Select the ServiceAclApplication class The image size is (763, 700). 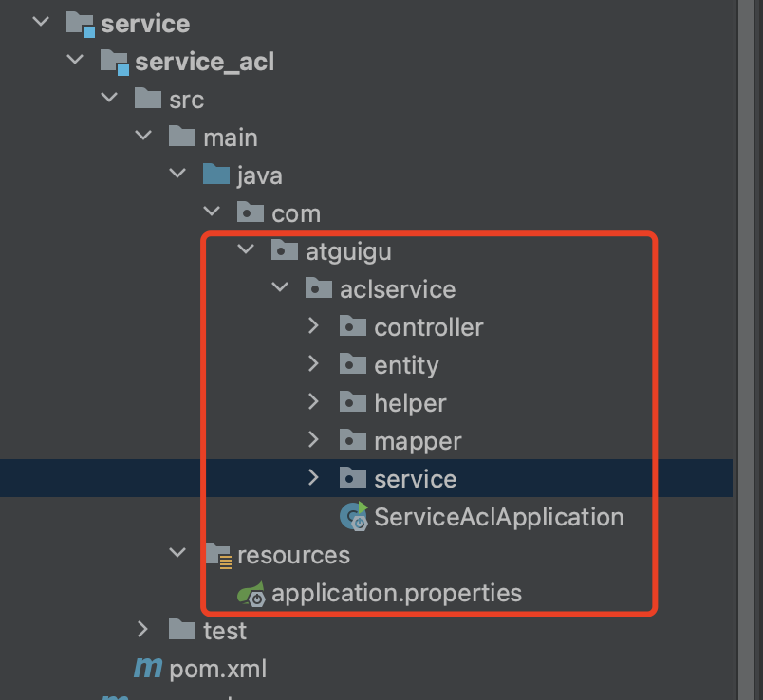click(498, 517)
